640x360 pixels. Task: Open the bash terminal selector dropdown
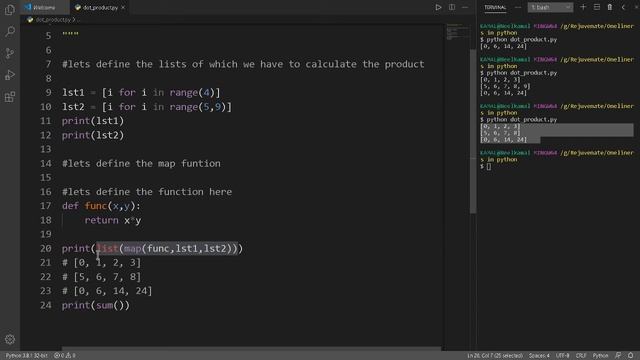point(550,7)
